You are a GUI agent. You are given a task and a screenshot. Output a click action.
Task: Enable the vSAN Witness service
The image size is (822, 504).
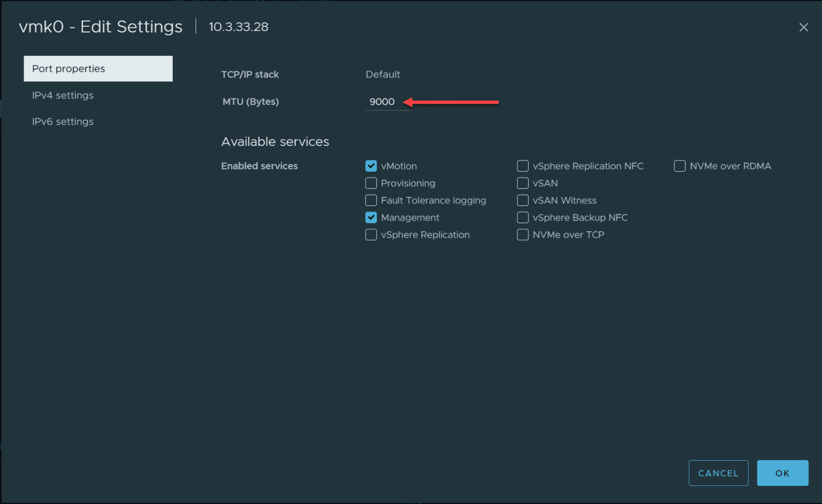522,200
